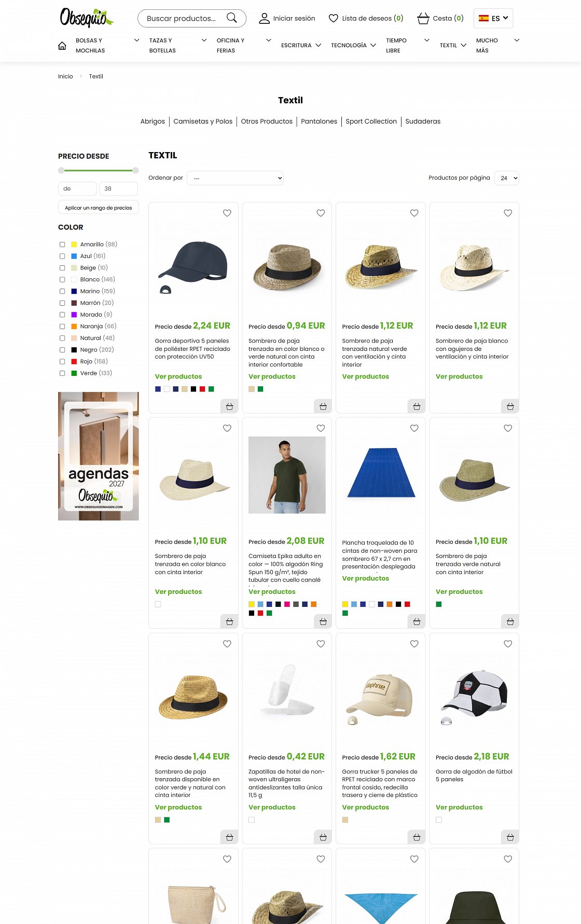This screenshot has height=924, width=581.
Task: Check the Amarillo color filter
Action: point(62,244)
